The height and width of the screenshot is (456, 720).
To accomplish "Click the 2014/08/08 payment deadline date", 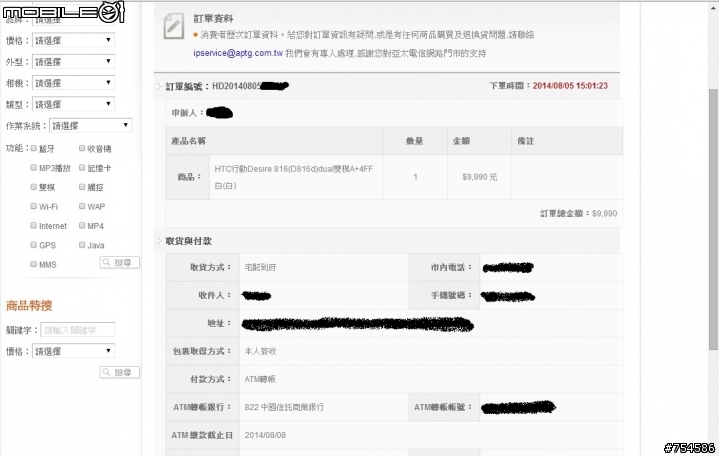I will [x=265, y=435].
